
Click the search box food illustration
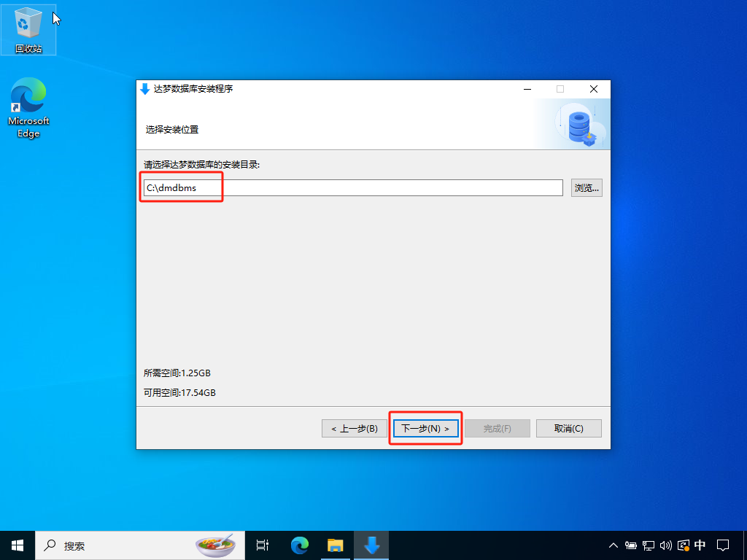(216, 545)
